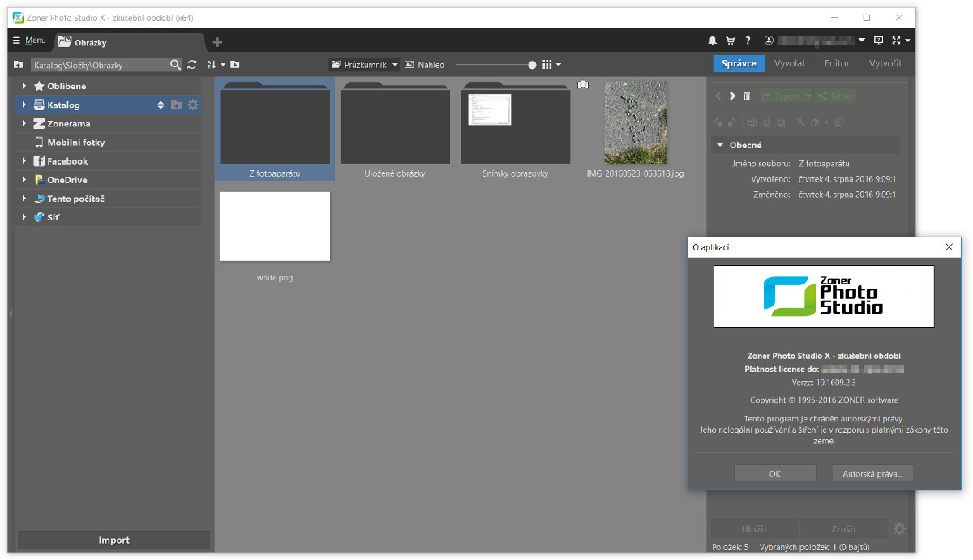The height and width of the screenshot is (560, 973).
Task: Expand the Facebook tree node
Action: [x=24, y=161]
